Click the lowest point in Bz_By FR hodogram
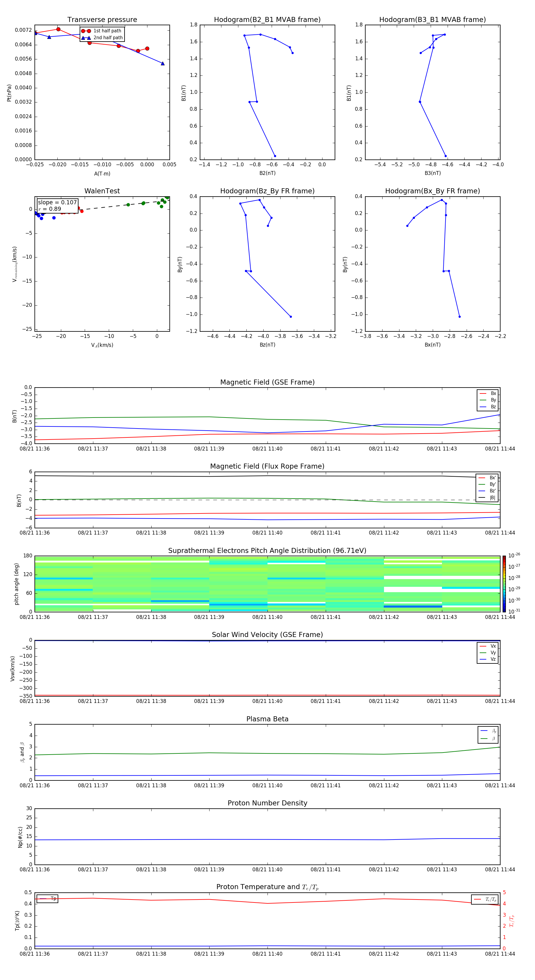 coord(291,317)
